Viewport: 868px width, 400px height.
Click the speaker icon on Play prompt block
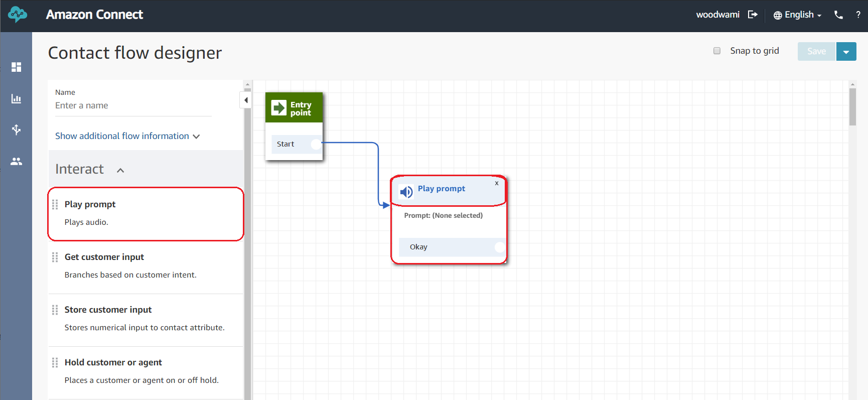tap(406, 191)
